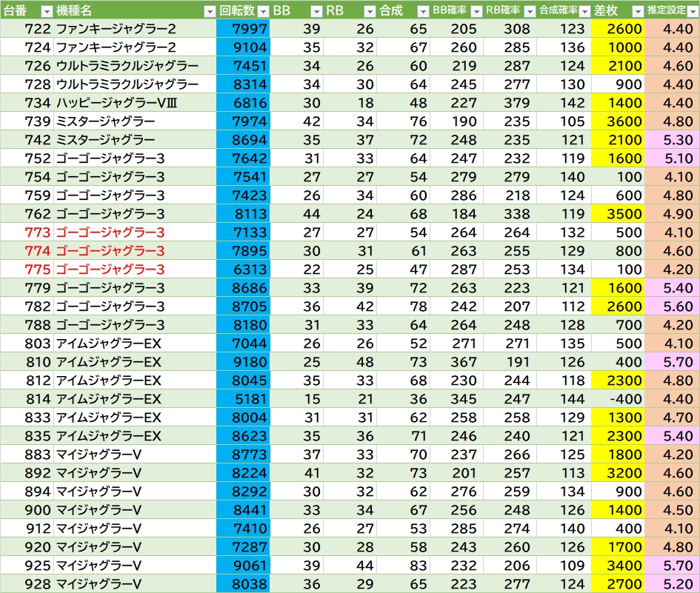Select rotation count cell 9180
700x593 pixels.
point(243,362)
